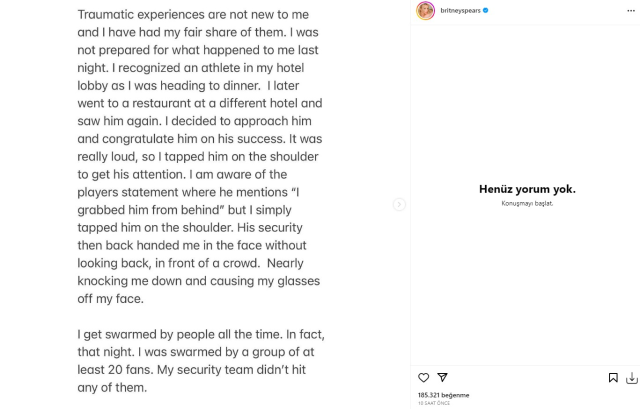The image size is (640, 409).
Task: Open the britneyspears profile picture
Action: (x=425, y=10)
